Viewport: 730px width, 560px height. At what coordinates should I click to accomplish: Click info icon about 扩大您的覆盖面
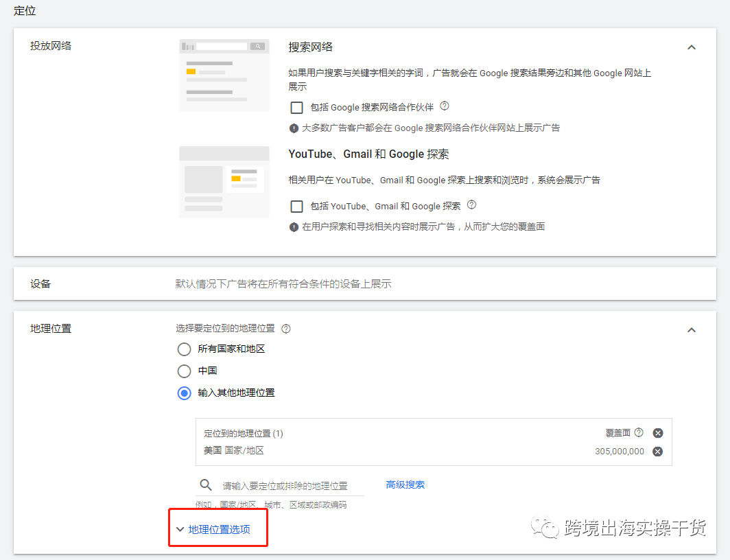point(294,226)
